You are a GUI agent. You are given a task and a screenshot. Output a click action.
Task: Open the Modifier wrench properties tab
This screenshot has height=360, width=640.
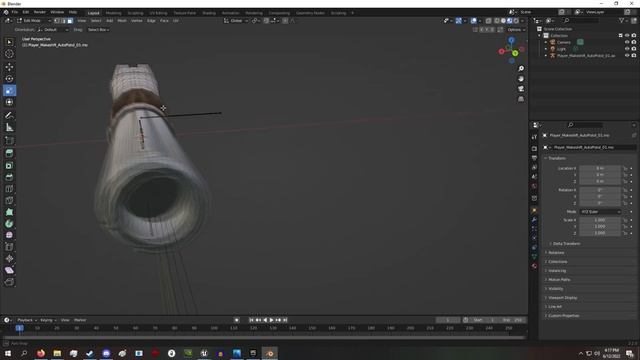[534, 220]
